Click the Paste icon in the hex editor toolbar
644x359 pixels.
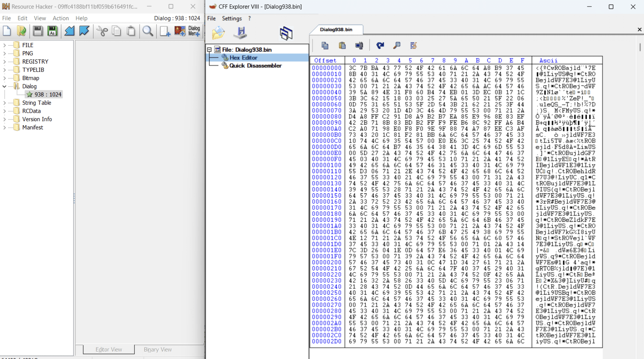[342, 46]
